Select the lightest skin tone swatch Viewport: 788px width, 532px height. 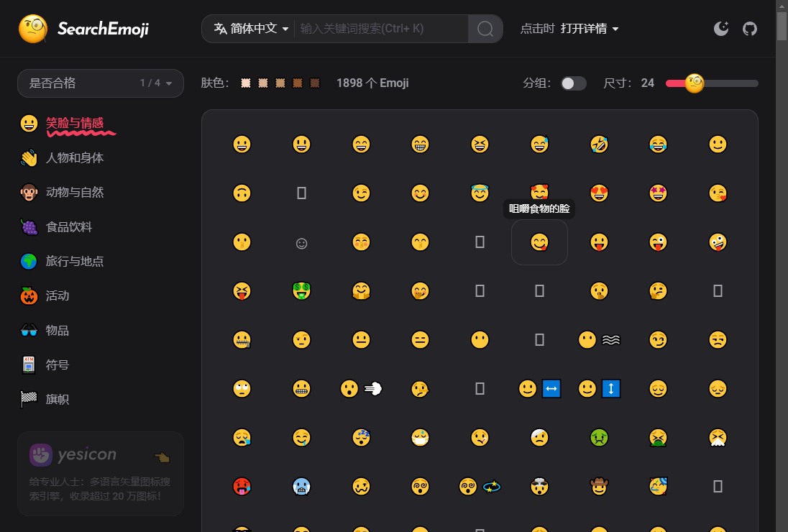(x=246, y=83)
